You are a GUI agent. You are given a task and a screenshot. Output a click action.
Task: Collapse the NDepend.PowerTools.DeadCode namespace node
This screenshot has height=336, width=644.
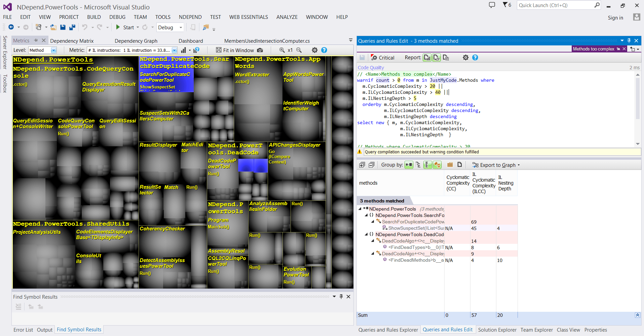[366, 234]
